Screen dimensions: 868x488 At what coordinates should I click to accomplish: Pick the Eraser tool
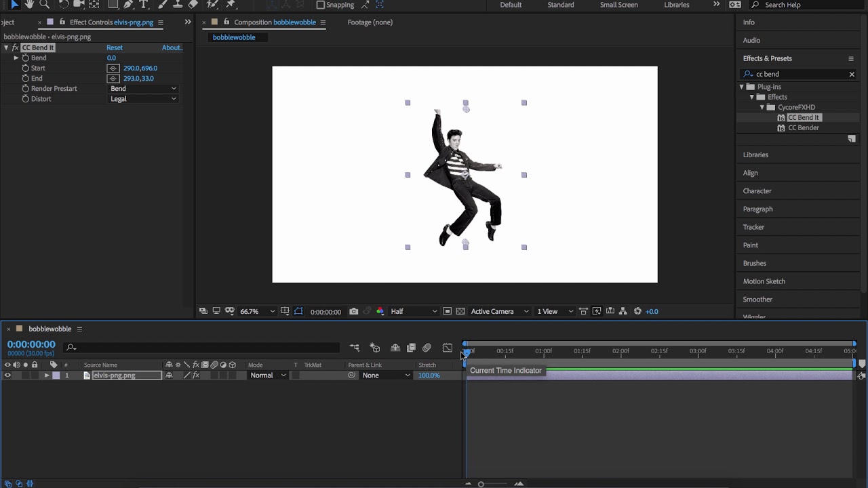(x=193, y=4)
